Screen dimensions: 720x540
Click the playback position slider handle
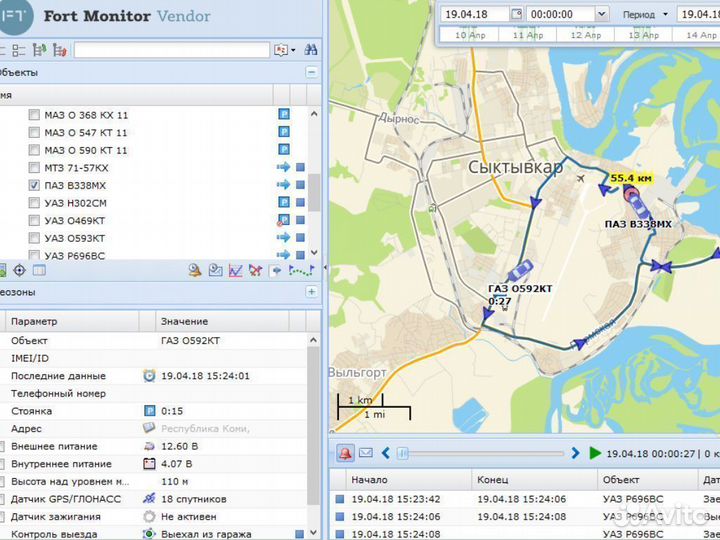403,453
